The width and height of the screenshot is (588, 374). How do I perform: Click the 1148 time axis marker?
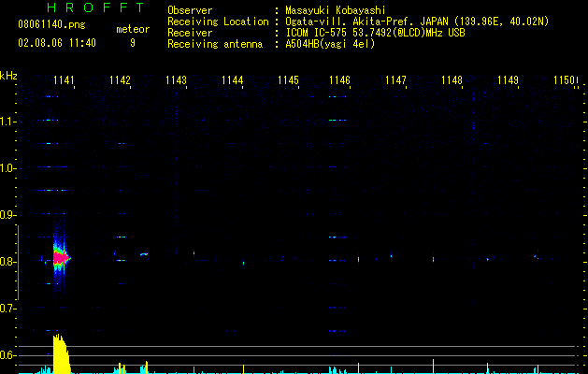(x=452, y=80)
